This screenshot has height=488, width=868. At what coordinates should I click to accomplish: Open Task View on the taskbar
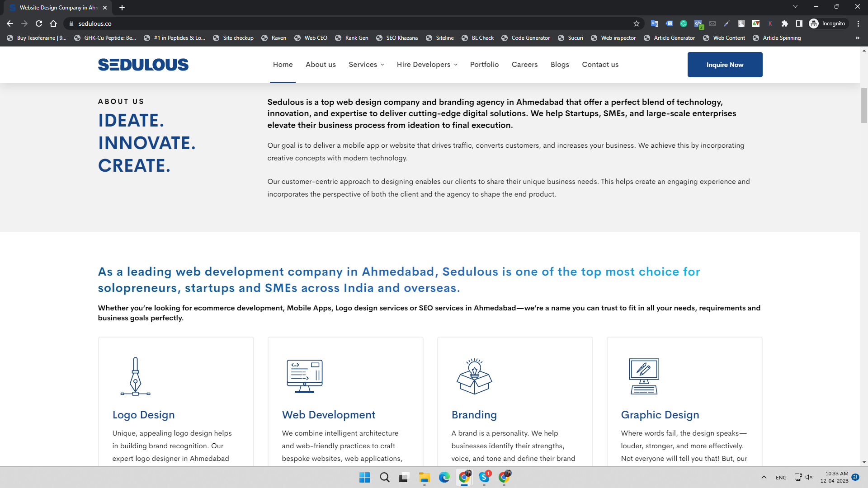[404, 477]
